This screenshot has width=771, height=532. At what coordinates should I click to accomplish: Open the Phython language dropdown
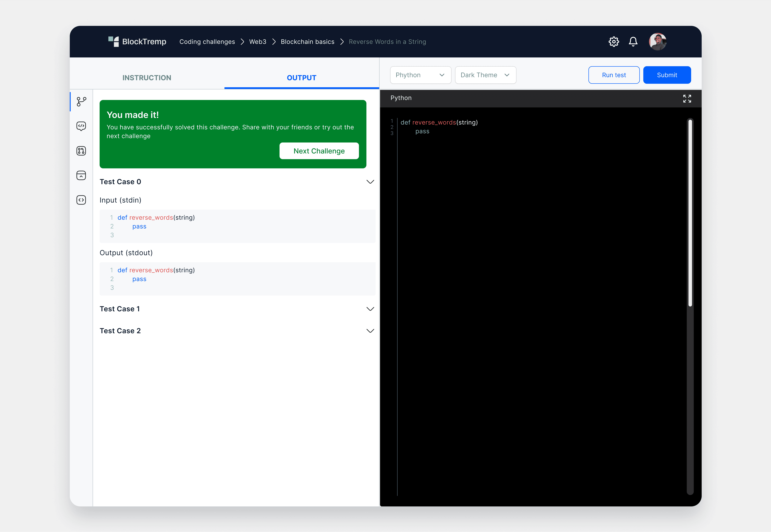point(420,75)
